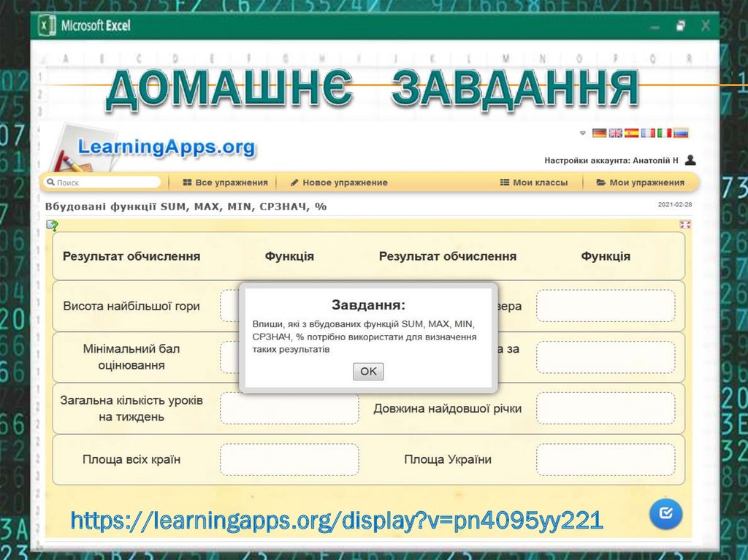748x560 pixels.
Task: Click the list icon beside Мои классы
Action: [504, 183]
